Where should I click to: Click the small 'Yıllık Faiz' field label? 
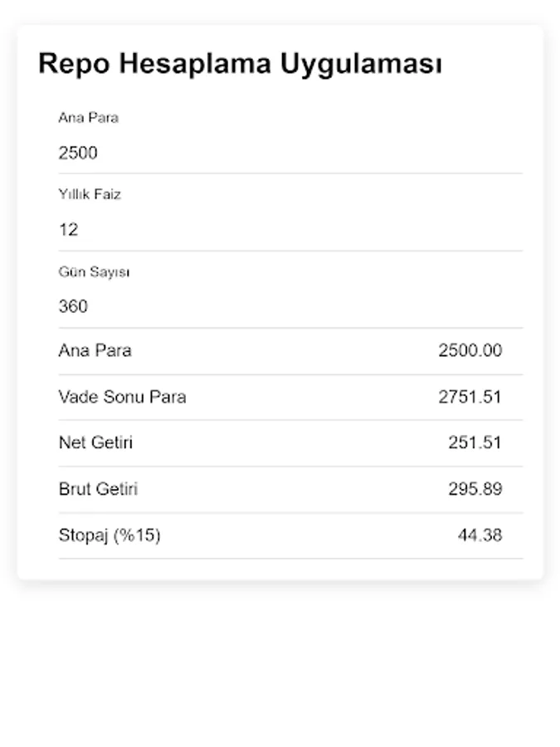(90, 194)
